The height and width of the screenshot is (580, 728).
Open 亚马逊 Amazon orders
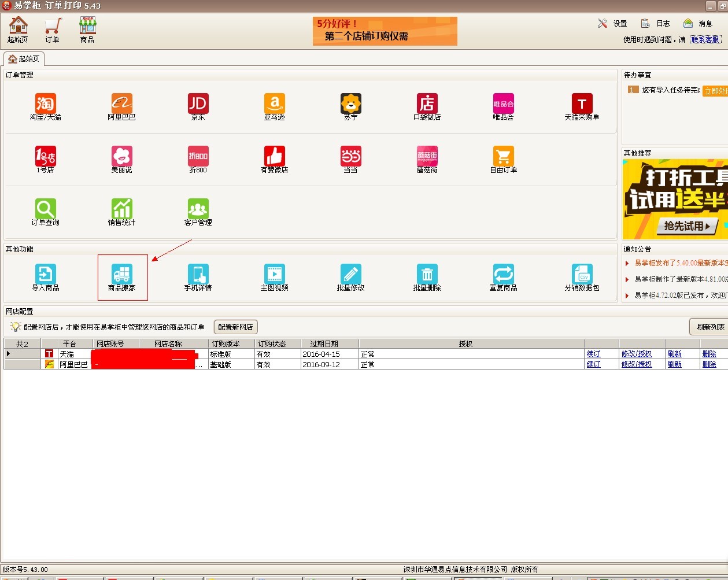(x=275, y=107)
